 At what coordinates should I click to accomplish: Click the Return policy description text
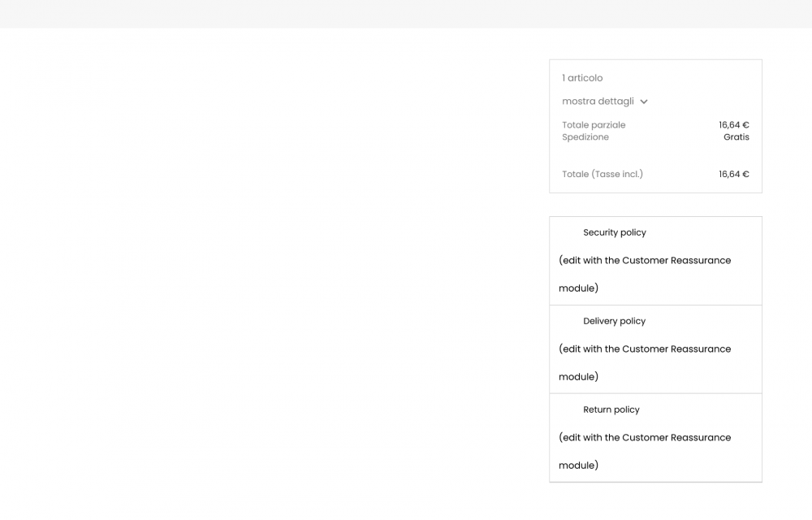pyautogui.click(x=645, y=451)
